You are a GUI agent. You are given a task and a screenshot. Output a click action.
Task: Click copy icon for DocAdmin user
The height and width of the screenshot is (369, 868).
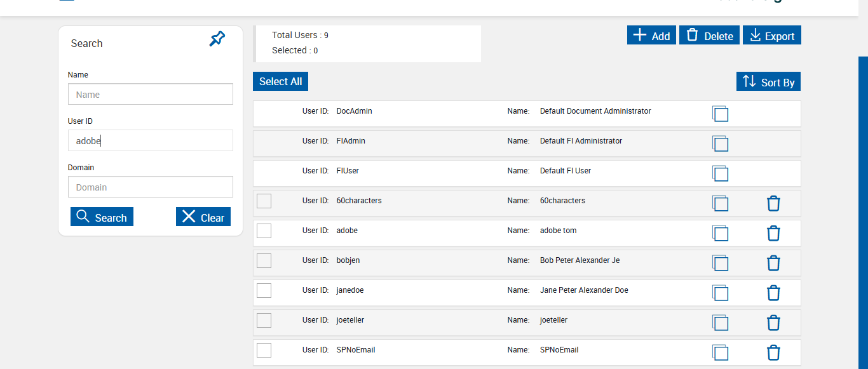[x=720, y=114]
